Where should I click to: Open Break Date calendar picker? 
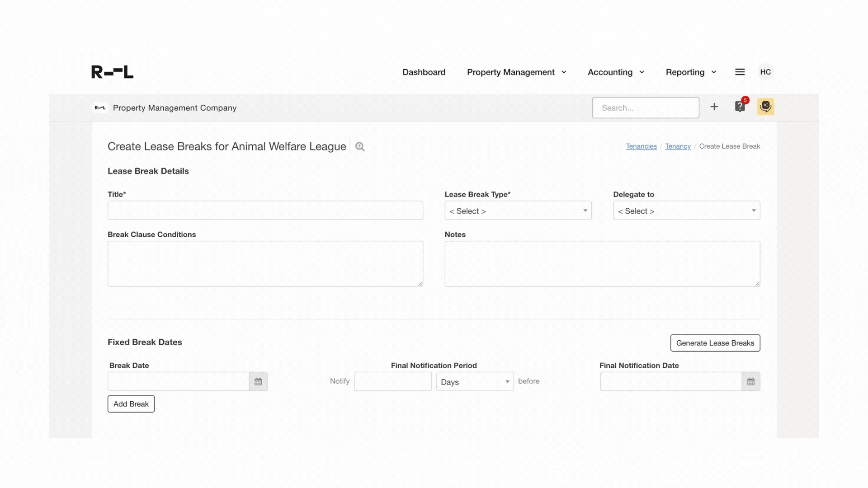(x=258, y=382)
